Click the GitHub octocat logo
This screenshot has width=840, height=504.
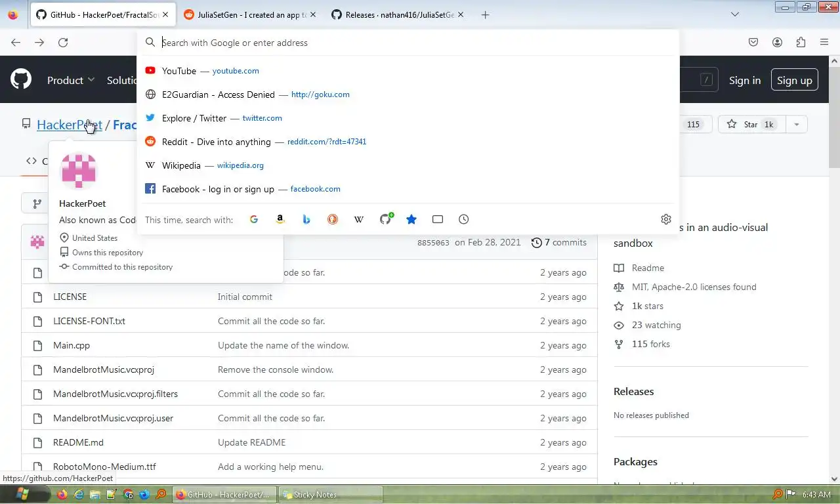pyautogui.click(x=21, y=80)
